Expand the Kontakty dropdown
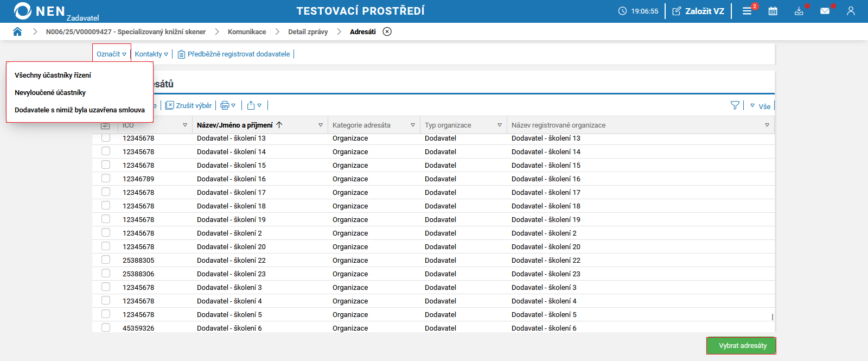The width and height of the screenshot is (868, 361). click(151, 54)
